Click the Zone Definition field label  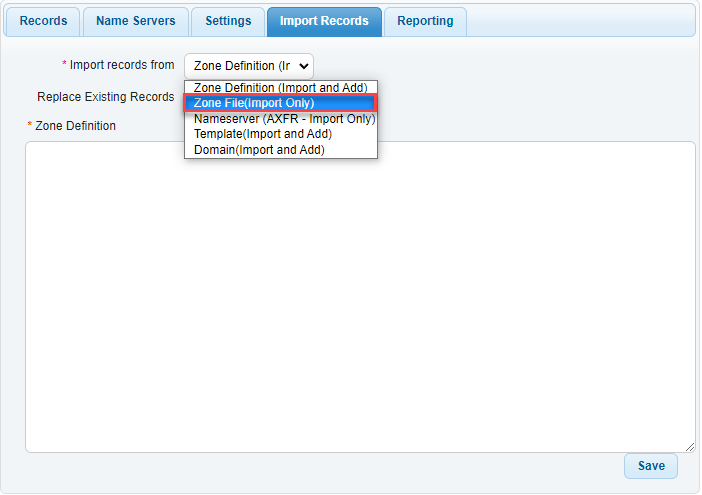(75, 126)
